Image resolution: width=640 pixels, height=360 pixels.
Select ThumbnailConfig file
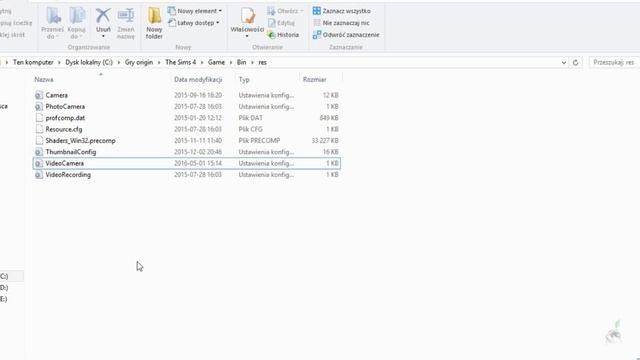[71, 152]
